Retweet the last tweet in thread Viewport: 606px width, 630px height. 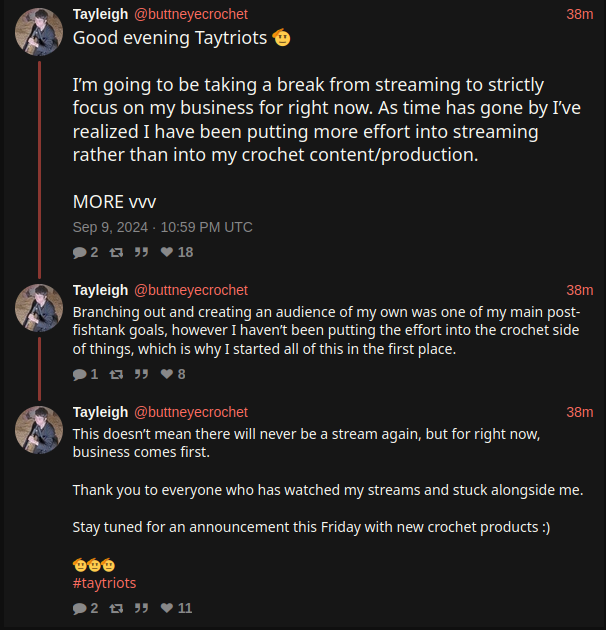116,608
